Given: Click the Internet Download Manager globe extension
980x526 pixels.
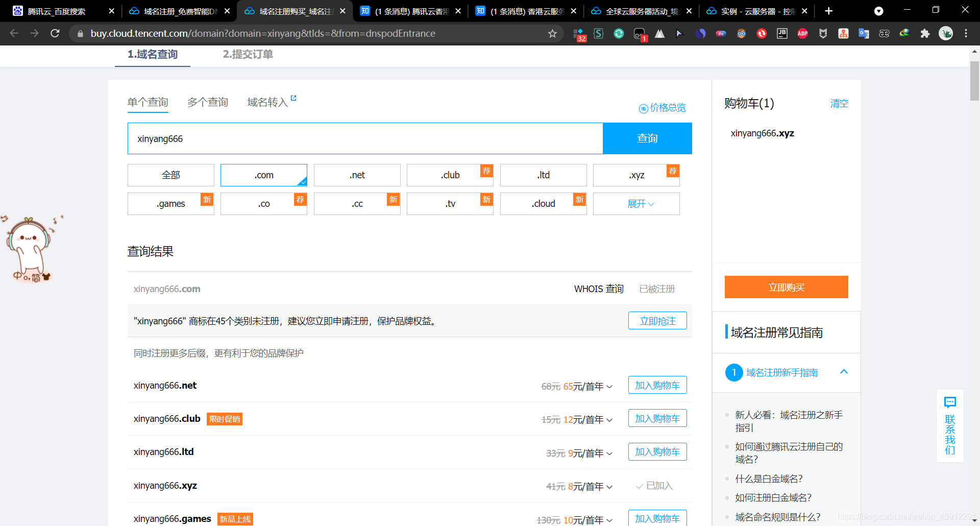Looking at the screenshot, I should coord(904,33).
